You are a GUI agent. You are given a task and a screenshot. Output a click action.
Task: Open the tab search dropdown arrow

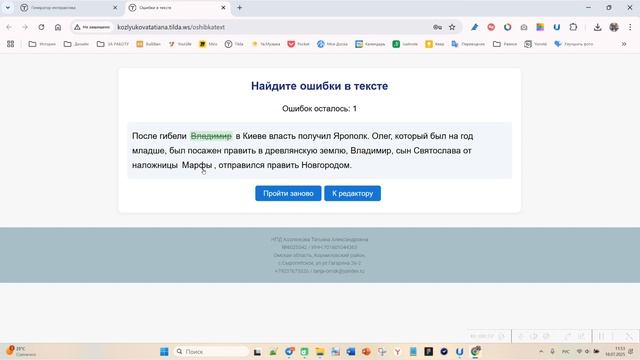tap(8, 8)
